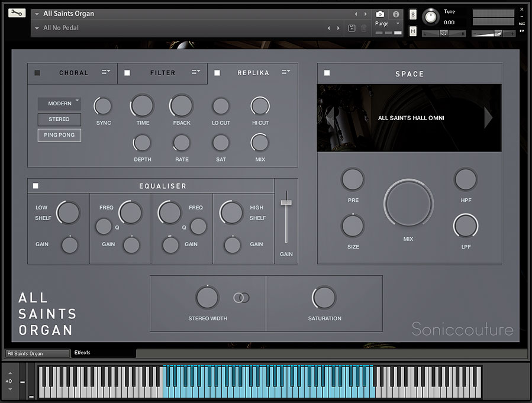Select previous instrument with left arrow beside All Saints Organ

pyautogui.click(x=356, y=14)
